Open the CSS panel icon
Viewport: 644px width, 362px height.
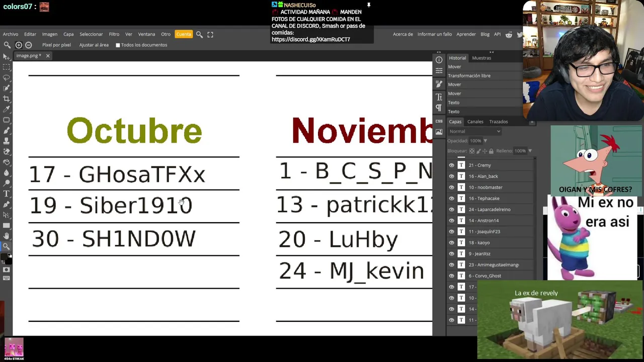click(x=439, y=121)
